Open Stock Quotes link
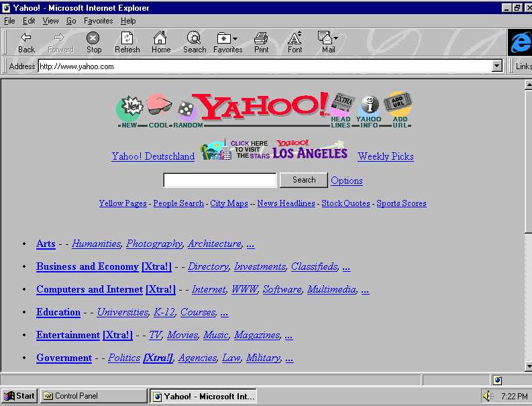 point(345,203)
